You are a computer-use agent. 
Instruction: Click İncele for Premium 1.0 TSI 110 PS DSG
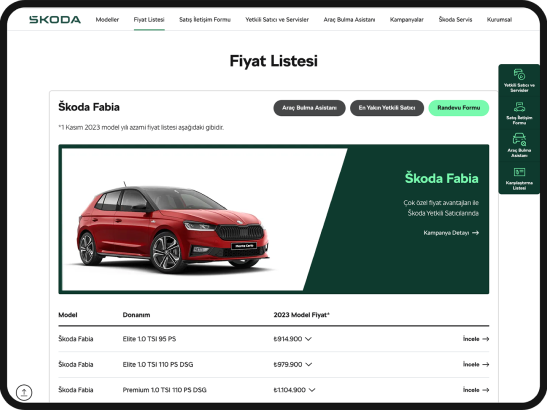coord(476,390)
